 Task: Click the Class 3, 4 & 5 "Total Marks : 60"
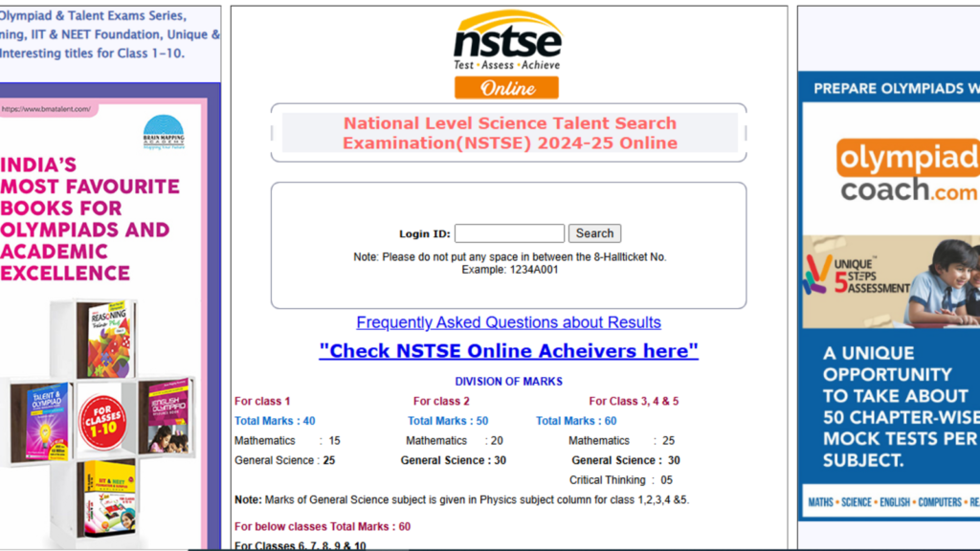576,421
